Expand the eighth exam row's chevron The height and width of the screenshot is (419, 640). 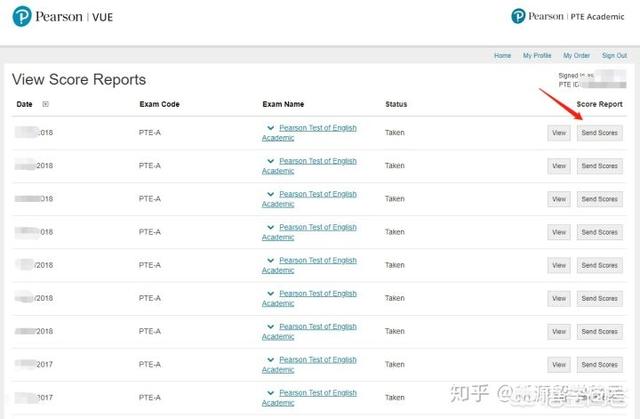271,360
